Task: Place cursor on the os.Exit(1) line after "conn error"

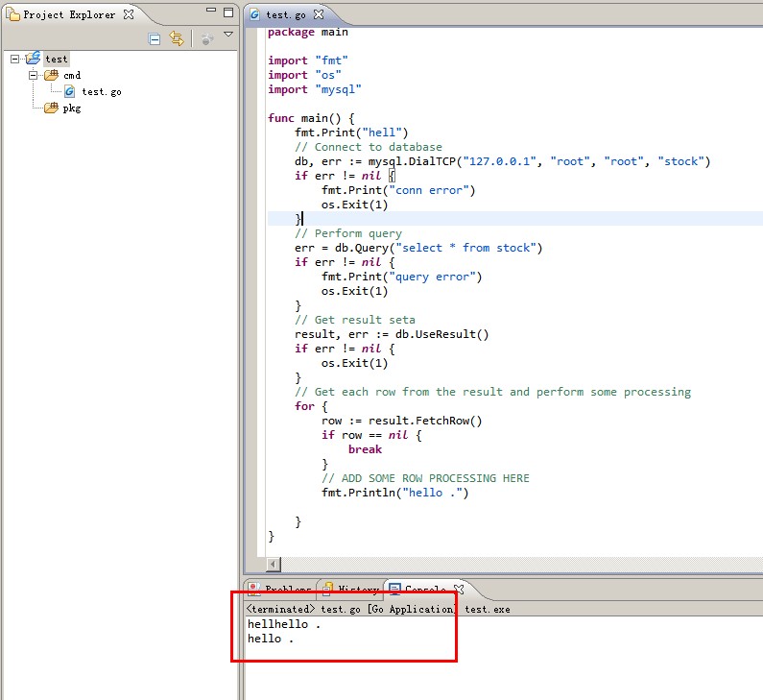Action: [x=354, y=205]
